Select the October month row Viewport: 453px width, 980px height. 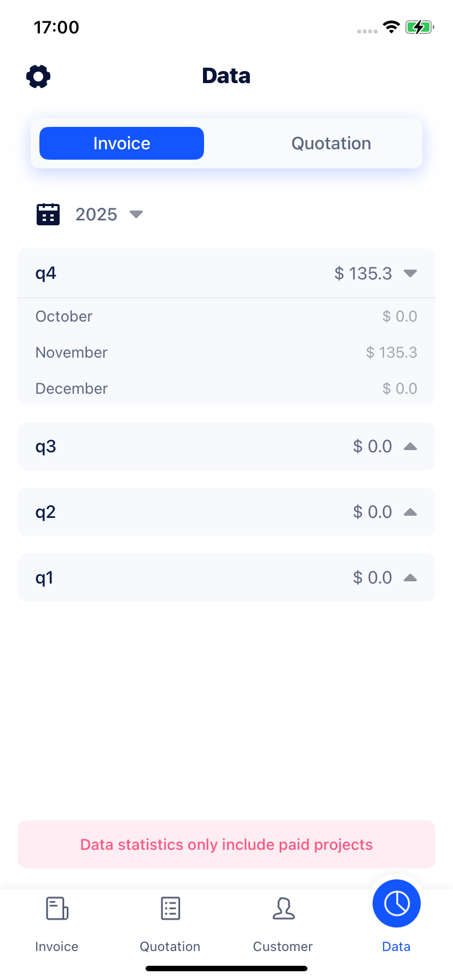(226, 317)
